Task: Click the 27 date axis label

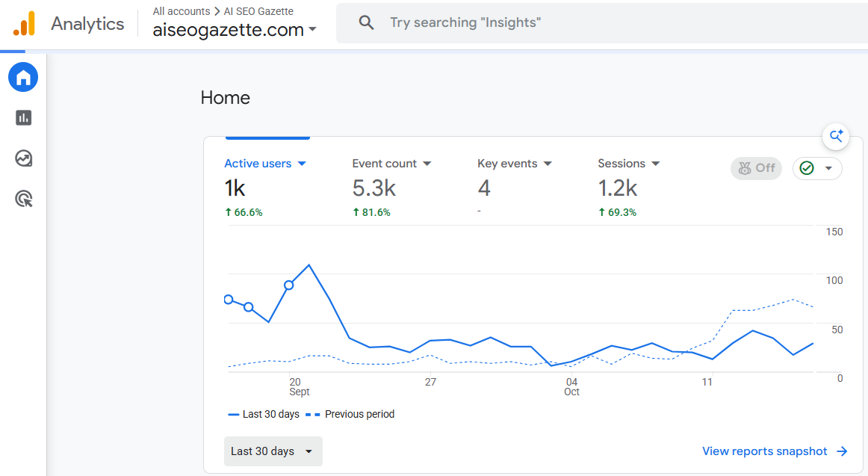Action: (x=431, y=382)
